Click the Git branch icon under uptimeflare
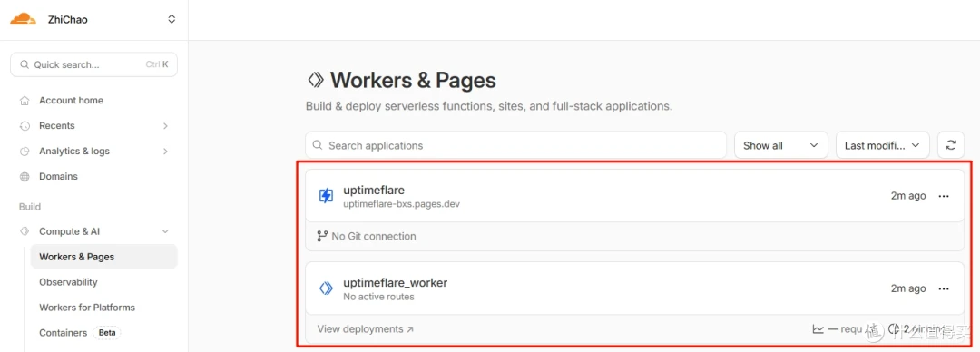980x352 pixels. coord(322,237)
